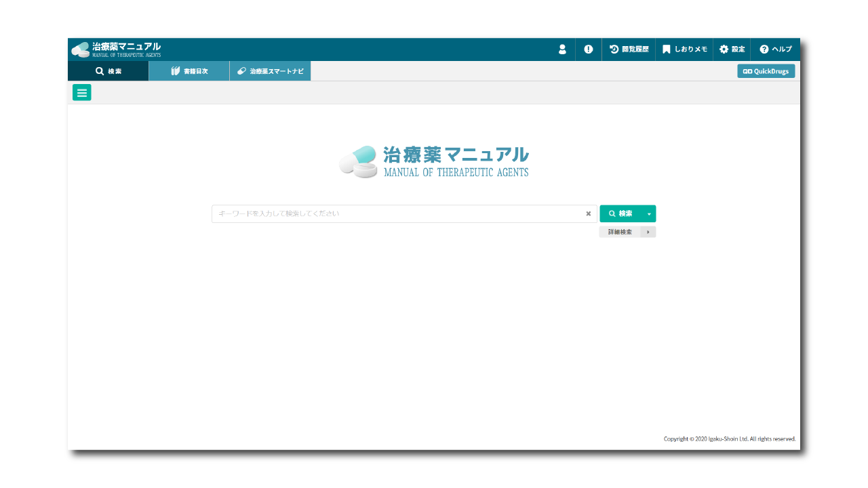Toggle the green hamburger menu

tap(82, 93)
